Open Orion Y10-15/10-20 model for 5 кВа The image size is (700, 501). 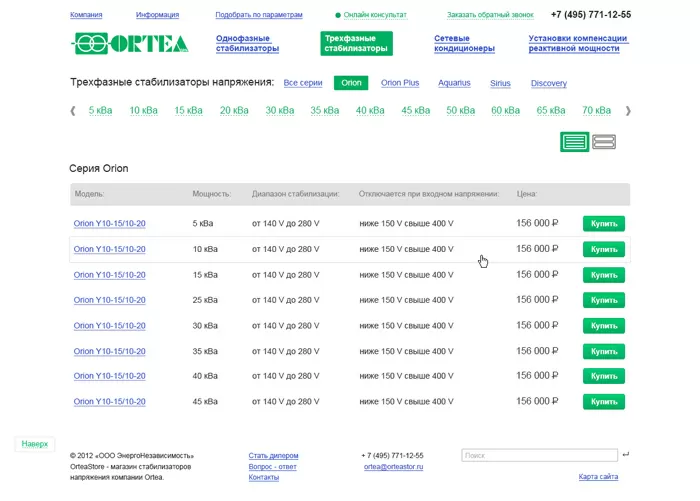[109, 223]
